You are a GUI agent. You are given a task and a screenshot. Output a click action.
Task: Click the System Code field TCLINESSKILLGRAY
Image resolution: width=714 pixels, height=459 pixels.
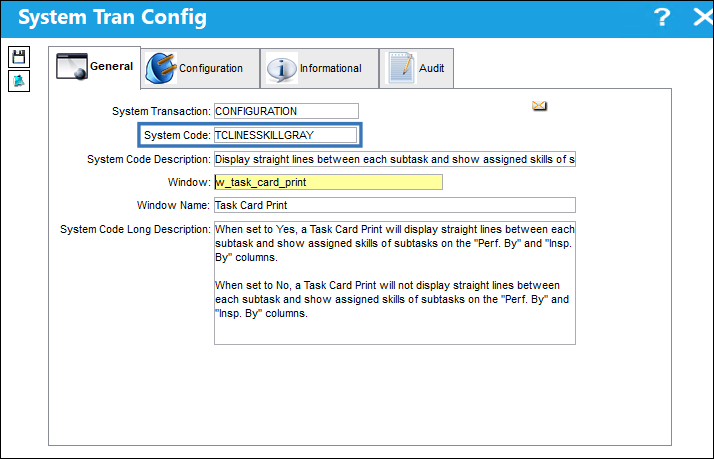coord(286,135)
